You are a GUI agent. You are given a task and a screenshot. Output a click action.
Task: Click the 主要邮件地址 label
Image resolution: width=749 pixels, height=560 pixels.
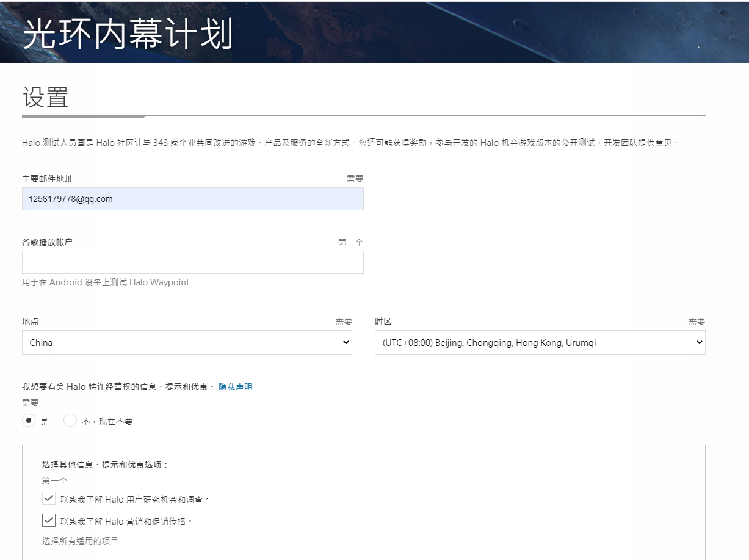click(48, 179)
